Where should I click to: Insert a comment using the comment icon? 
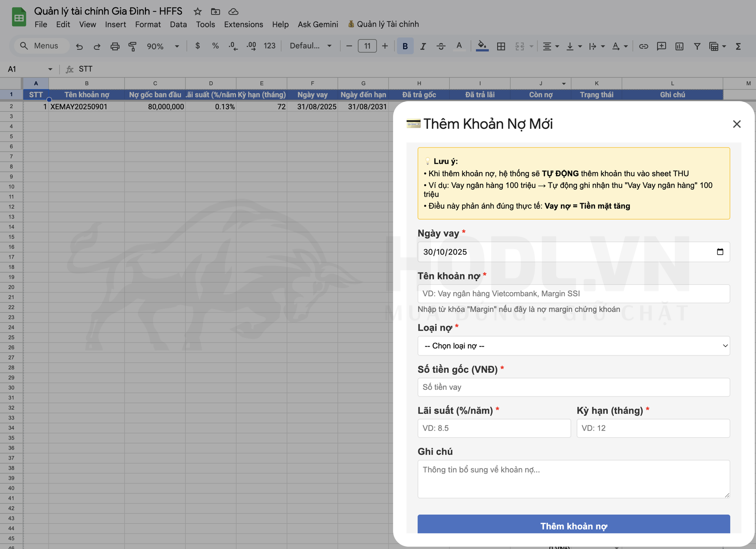[661, 46]
